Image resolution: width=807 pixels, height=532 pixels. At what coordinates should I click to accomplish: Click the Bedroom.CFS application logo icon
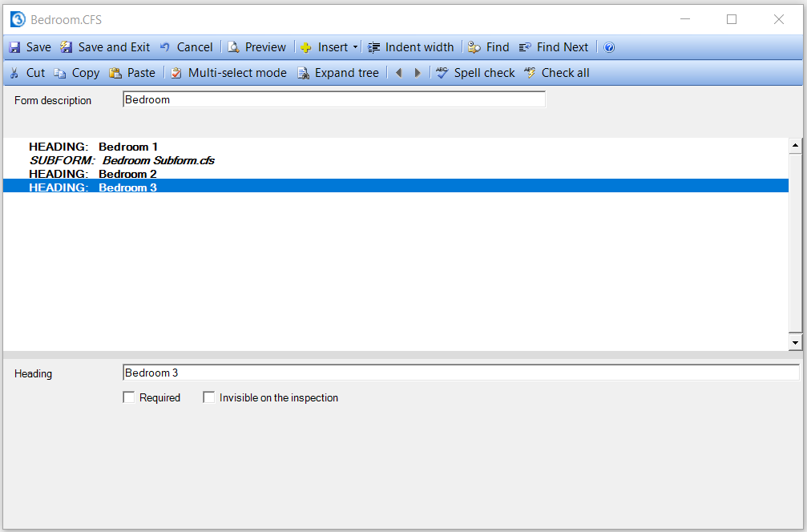click(x=18, y=19)
